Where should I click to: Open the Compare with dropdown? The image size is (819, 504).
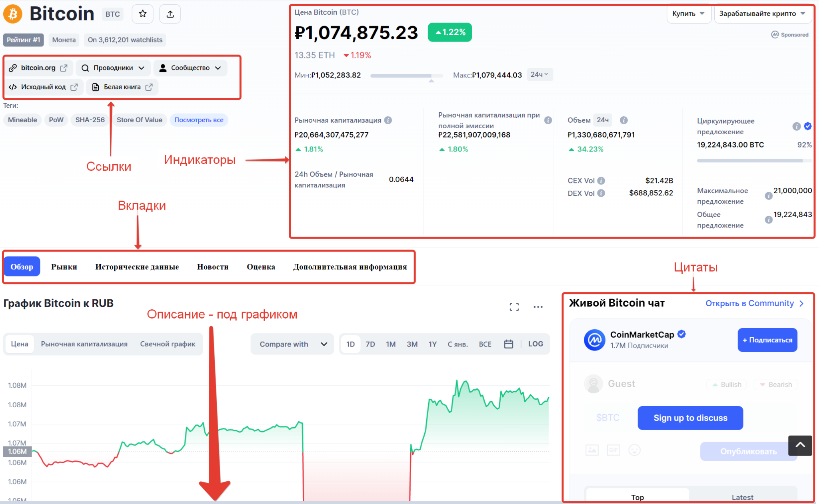click(292, 344)
